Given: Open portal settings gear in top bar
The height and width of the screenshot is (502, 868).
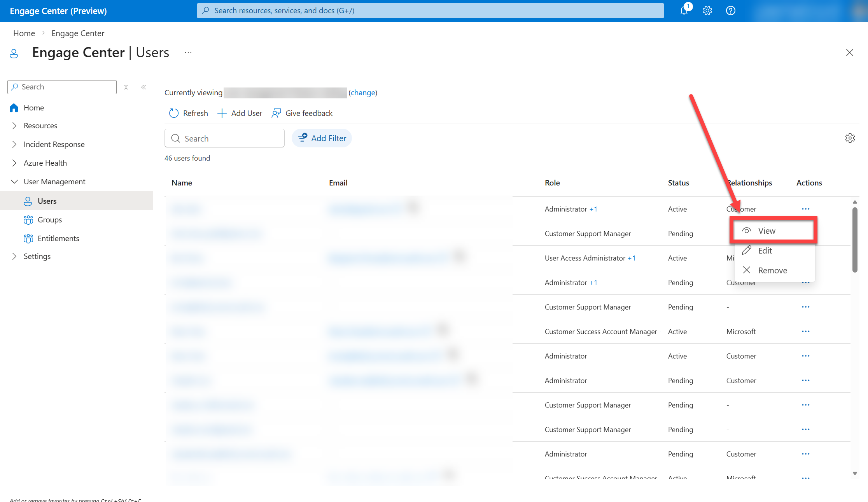Looking at the screenshot, I should click(707, 10).
